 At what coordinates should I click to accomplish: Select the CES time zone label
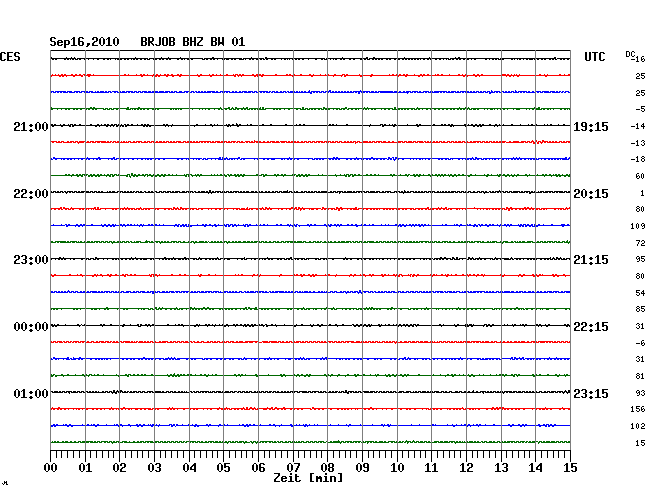coord(10,57)
